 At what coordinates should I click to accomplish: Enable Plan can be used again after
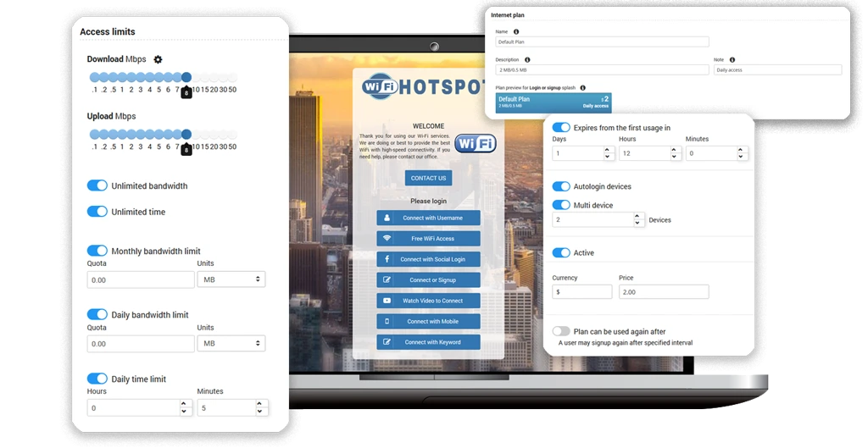[561, 331]
